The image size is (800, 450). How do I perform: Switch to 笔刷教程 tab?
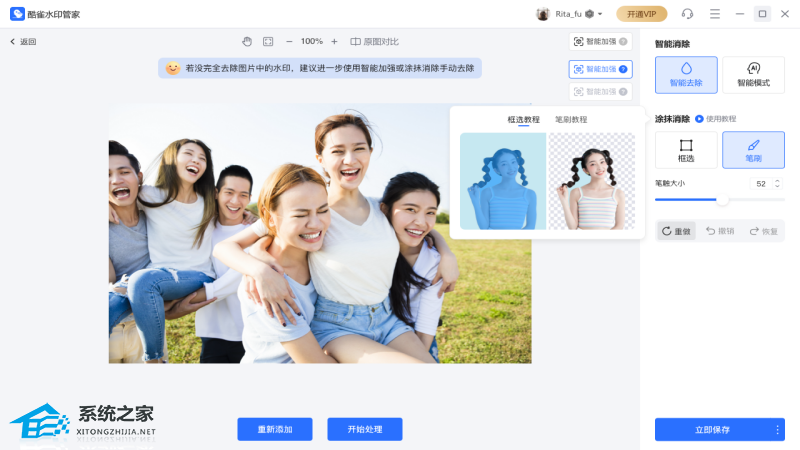pos(571,119)
